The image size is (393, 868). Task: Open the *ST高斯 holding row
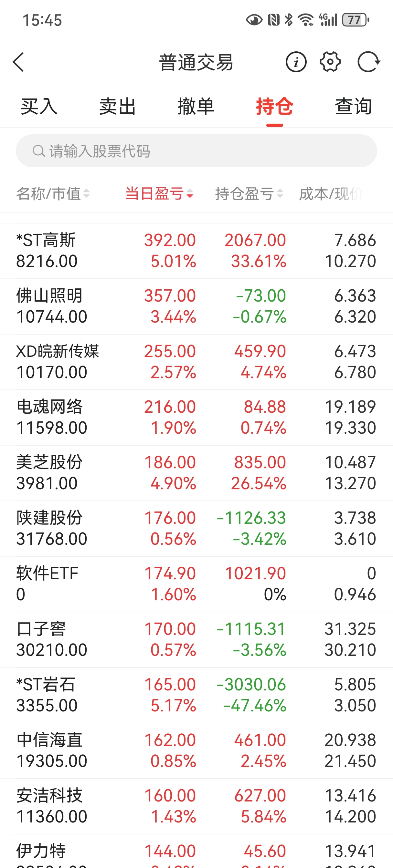tap(196, 251)
